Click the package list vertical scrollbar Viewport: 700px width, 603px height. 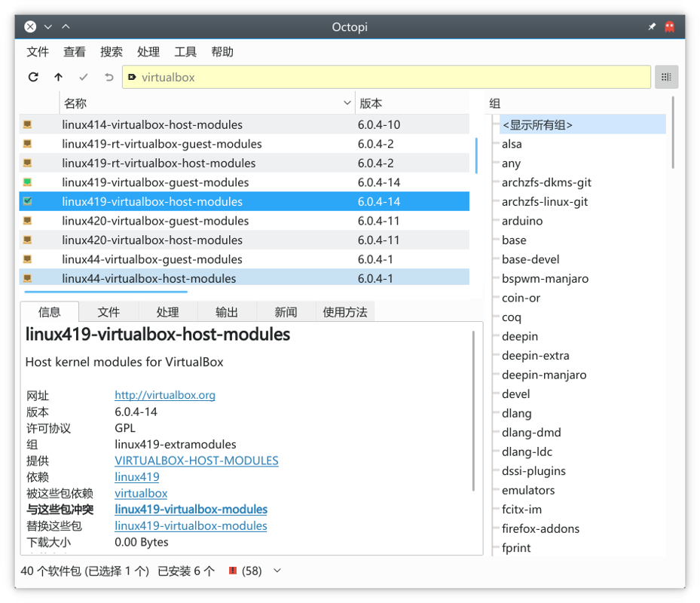pyautogui.click(x=476, y=155)
